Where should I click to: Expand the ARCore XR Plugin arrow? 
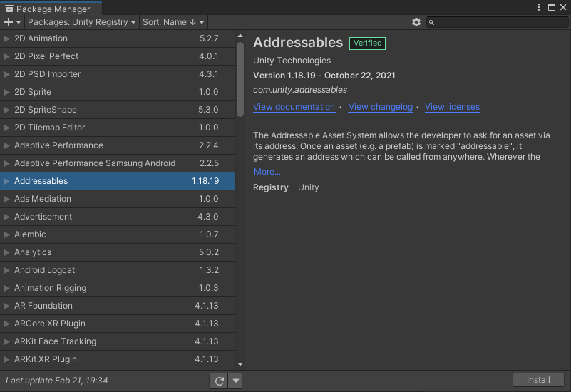coord(6,324)
